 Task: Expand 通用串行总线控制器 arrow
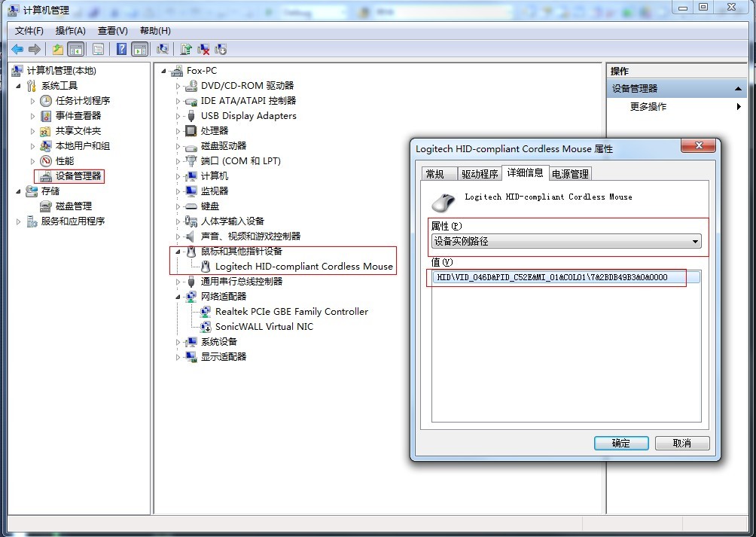tap(178, 282)
